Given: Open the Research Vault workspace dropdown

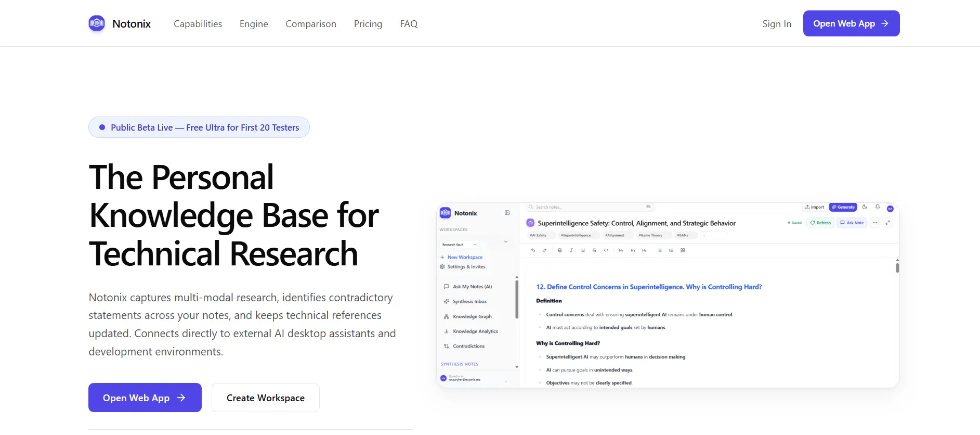Looking at the screenshot, I should [460, 245].
